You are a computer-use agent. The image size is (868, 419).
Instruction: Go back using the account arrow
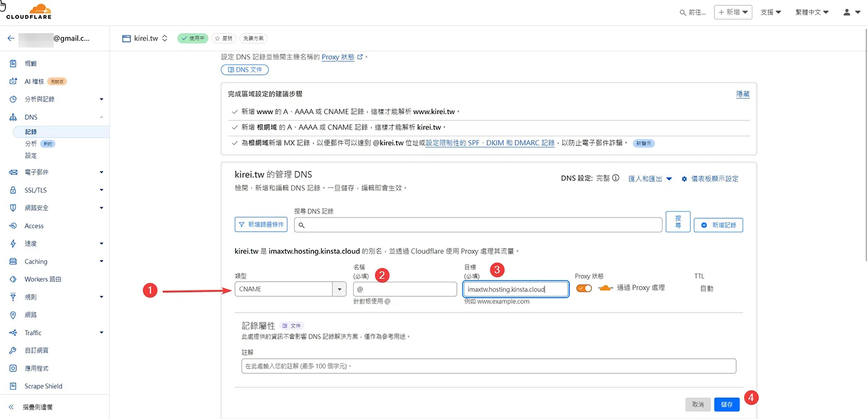click(10, 38)
